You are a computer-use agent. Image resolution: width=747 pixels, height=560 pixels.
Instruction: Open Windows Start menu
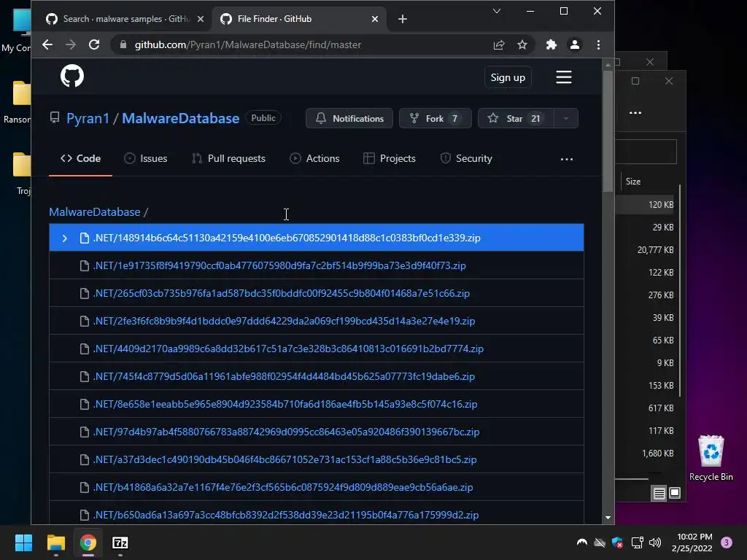click(23, 542)
